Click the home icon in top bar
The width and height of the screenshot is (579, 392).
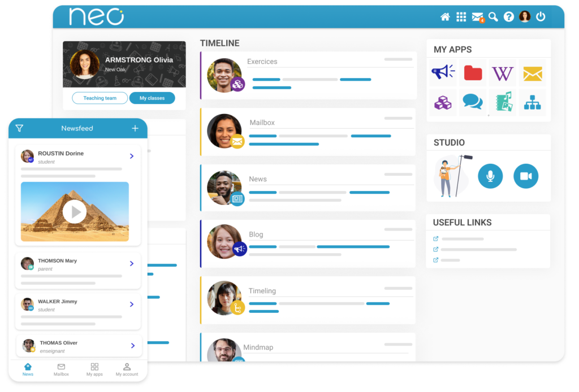[x=445, y=17]
